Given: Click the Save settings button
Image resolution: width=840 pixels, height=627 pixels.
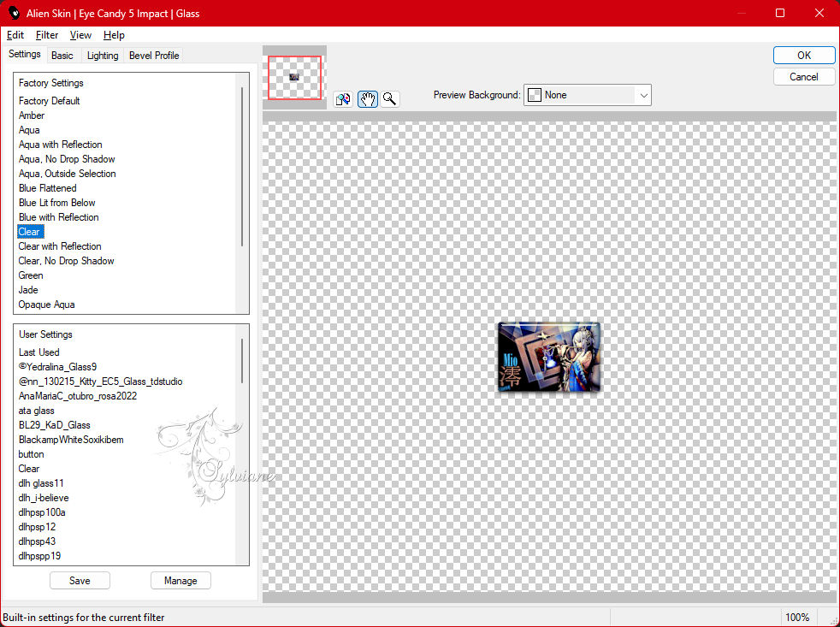Looking at the screenshot, I should [80, 580].
